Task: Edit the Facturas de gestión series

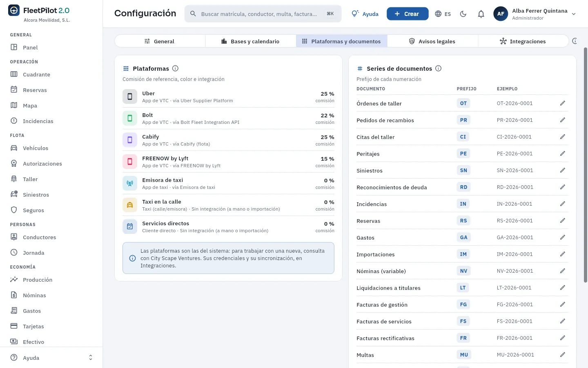Action: coord(562,305)
